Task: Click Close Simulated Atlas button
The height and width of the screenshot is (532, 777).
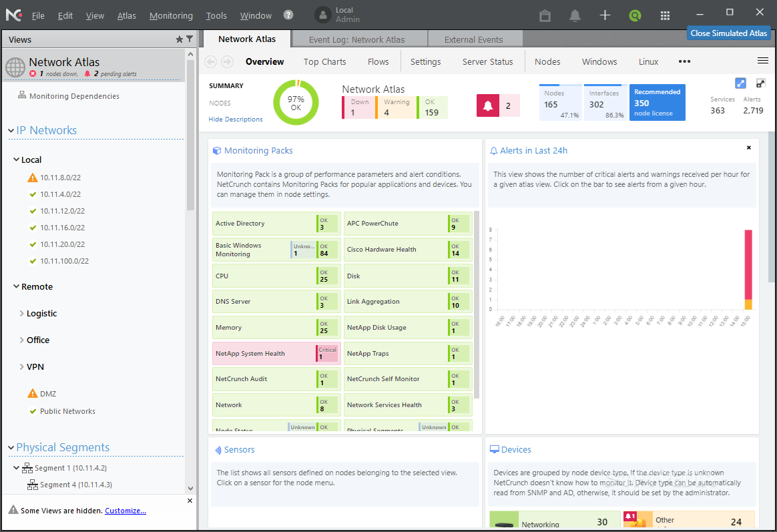Action: [x=728, y=33]
